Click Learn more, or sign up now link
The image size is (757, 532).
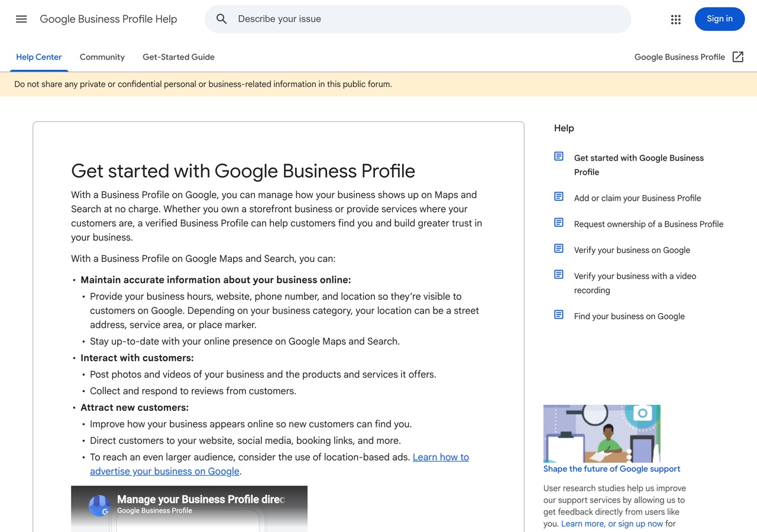tap(612, 524)
